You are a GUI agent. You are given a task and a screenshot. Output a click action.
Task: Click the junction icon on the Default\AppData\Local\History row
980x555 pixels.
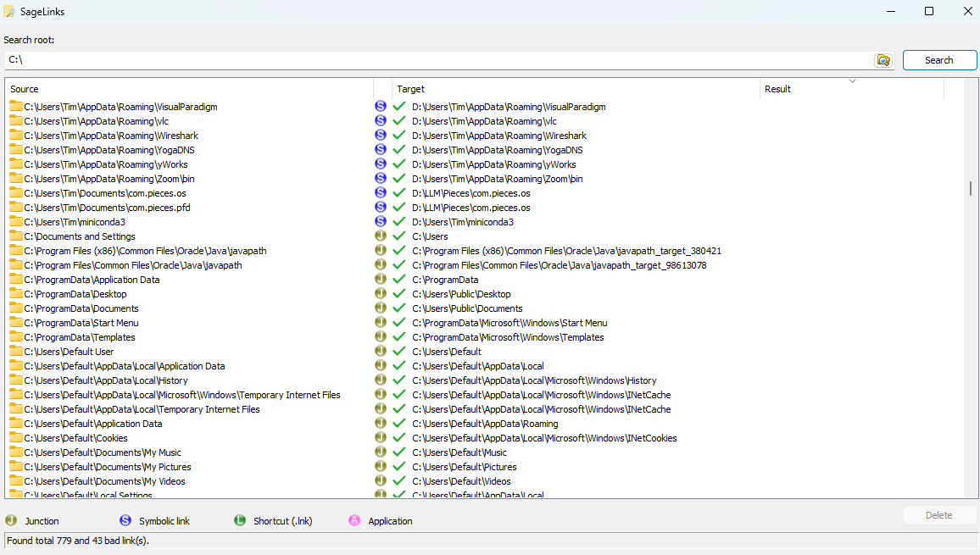click(381, 380)
